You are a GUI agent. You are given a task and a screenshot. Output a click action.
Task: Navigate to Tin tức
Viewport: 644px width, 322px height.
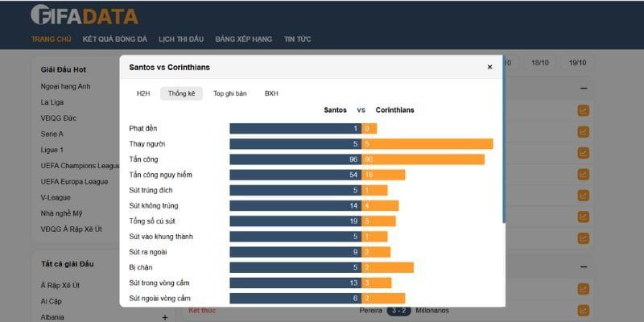point(298,39)
